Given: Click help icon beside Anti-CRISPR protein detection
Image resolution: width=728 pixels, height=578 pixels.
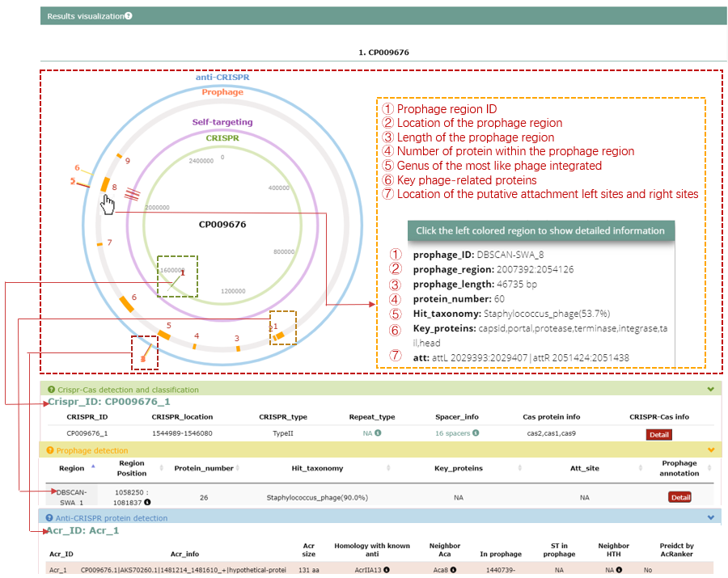Looking at the screenshot, I should [50, 518].
